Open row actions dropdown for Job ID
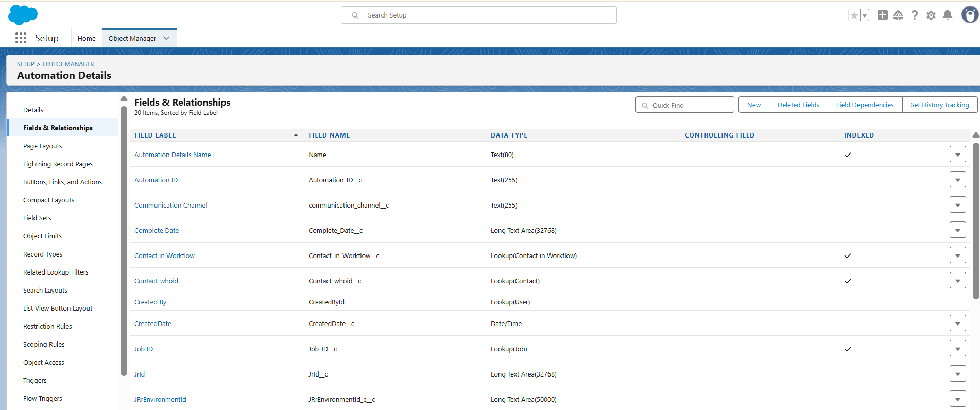The height and width of the screenshot is (410, 980). point(958,348)
